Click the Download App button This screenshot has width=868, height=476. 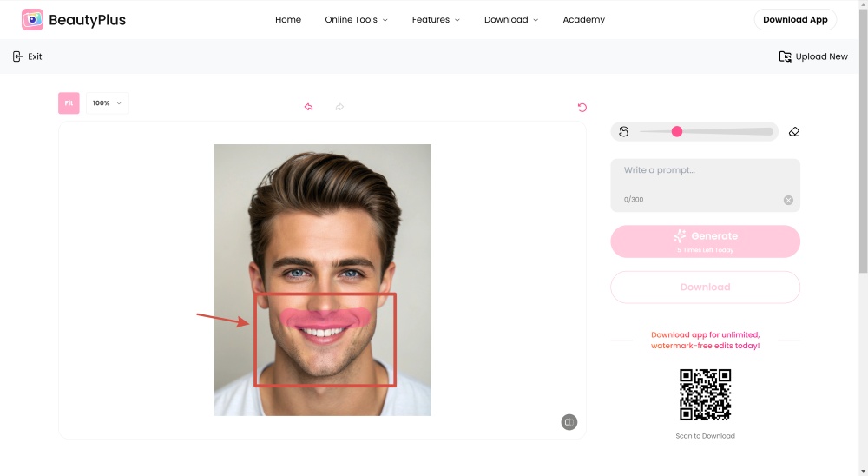(795, 19)
